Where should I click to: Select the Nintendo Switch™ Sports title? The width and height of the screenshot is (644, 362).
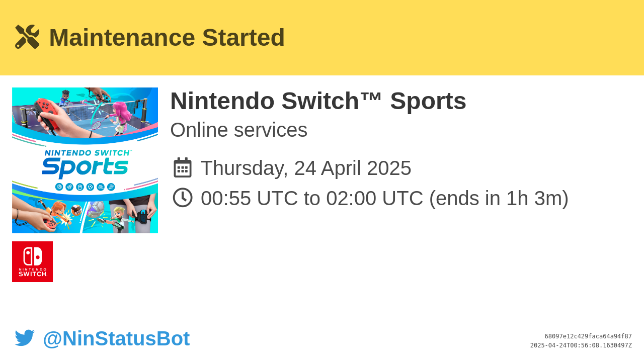coord(318,101)
